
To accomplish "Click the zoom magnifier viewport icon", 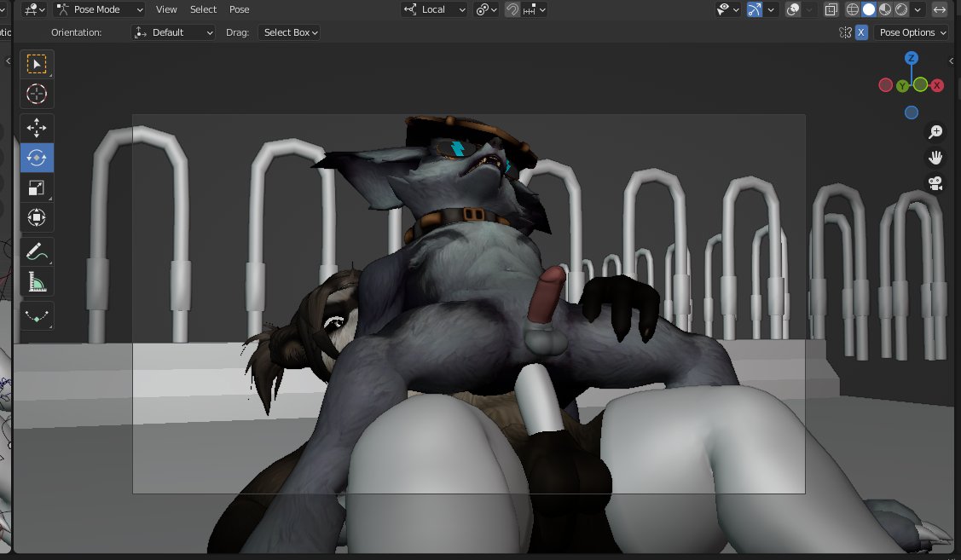I will 935,132.
